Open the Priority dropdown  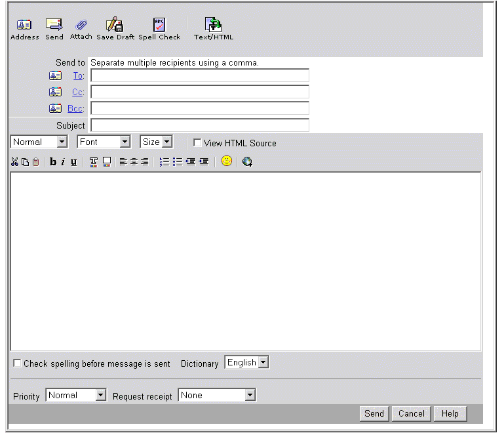tap(76, 395)
